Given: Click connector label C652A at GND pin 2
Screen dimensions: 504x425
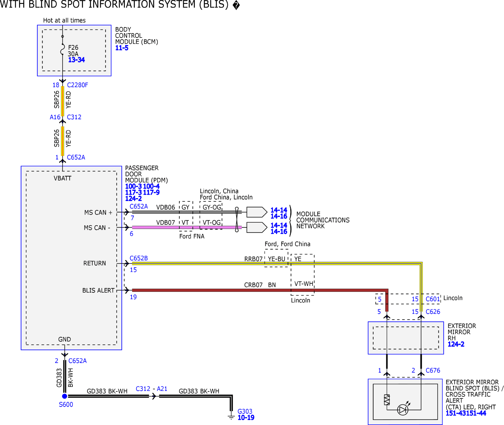Looking at the screenshot, I should coord(77,361).
